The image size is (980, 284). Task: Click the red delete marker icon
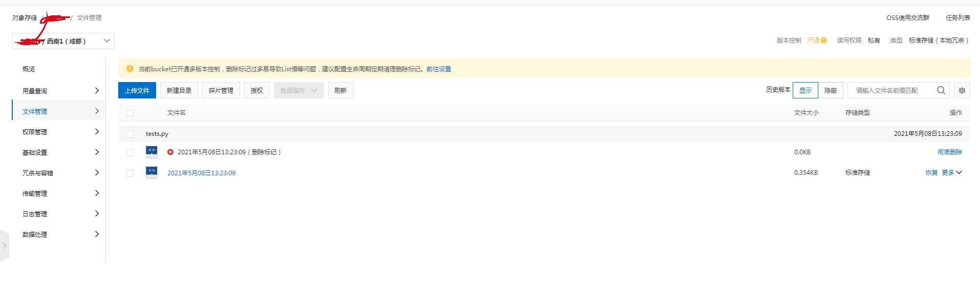pyautogui.click(x=170, y=152)
